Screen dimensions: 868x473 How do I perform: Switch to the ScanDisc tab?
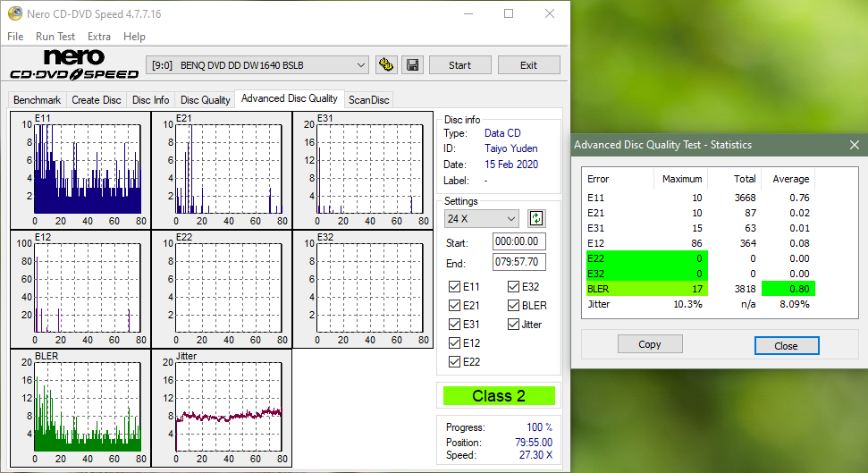[x=368, y=100]
